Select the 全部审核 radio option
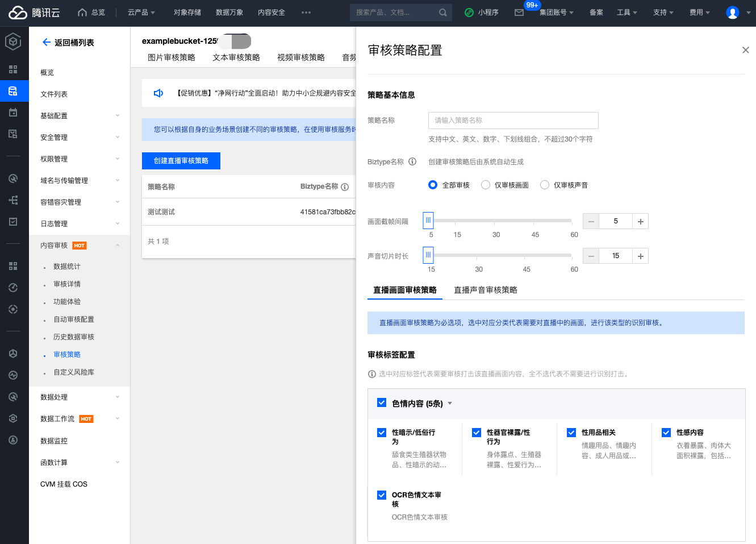The width and height of the screenshot is (756, 544). click(433, 185)
